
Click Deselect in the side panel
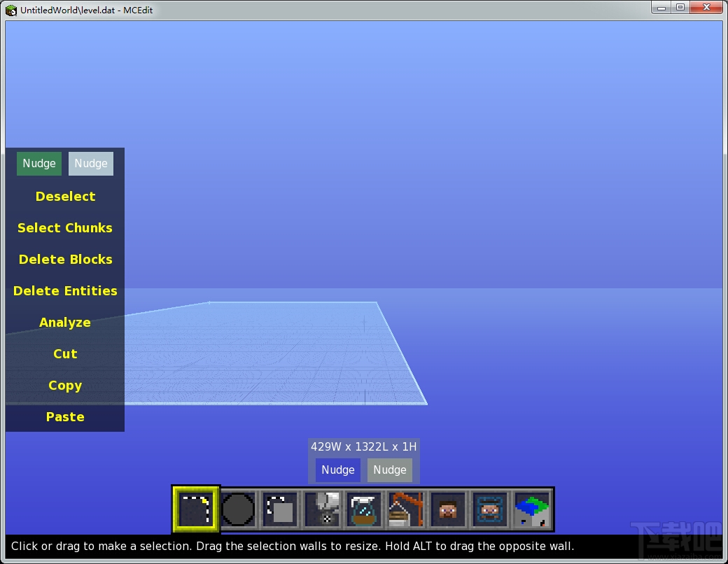click(x=66, y=197)
